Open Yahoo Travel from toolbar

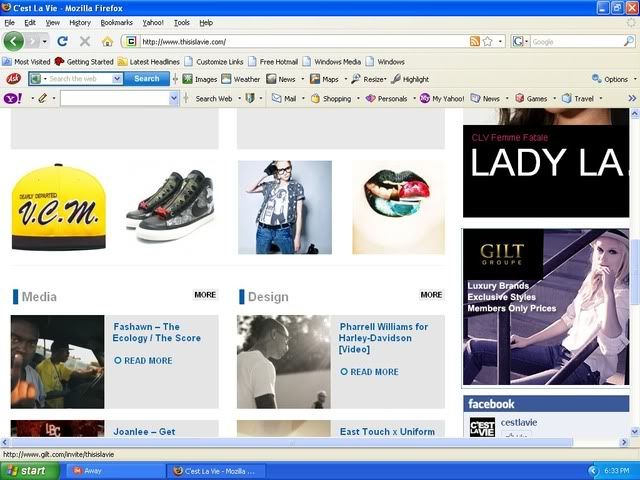578,98
